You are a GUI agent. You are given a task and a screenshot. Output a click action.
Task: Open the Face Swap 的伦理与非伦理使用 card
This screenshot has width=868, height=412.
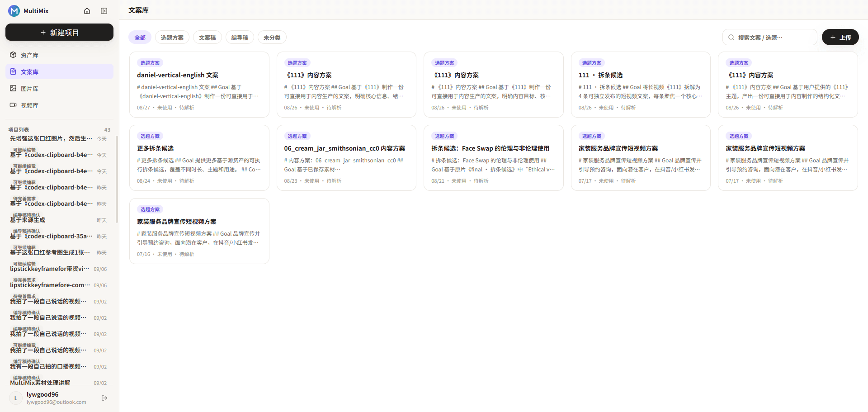pyautogui.click(x=494, y=158)
